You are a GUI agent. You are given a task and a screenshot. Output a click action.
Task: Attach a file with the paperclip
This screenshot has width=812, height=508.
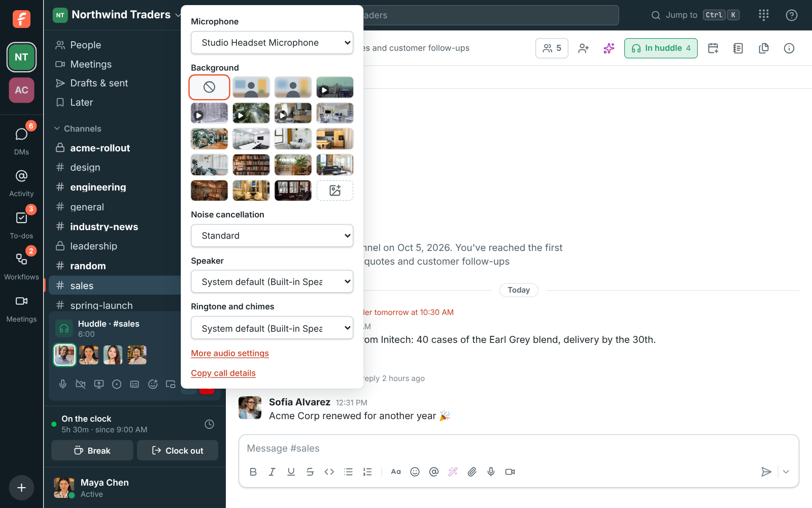472,472
